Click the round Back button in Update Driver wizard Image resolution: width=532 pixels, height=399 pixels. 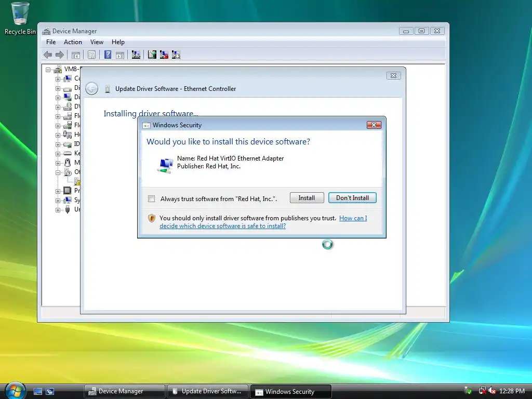tap(91, 88)
